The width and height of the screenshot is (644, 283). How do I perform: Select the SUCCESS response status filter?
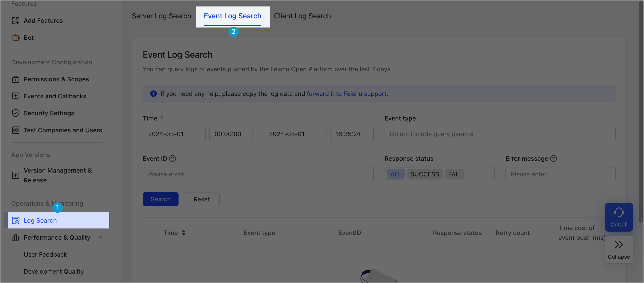pos(425,174)
